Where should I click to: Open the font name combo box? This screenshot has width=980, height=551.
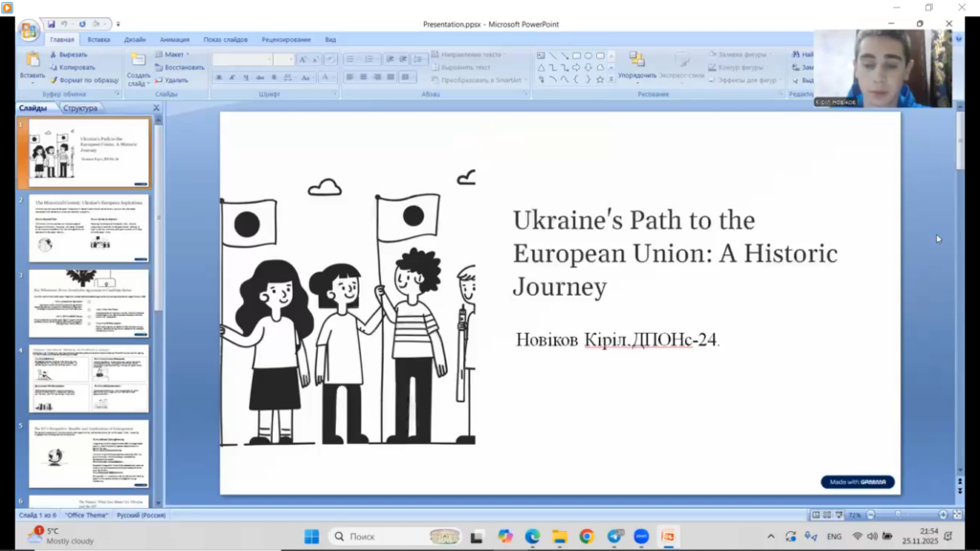click(x=241, y=59)
